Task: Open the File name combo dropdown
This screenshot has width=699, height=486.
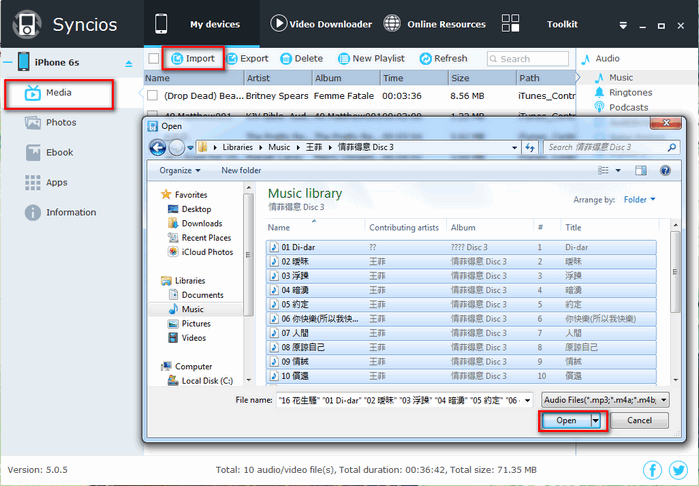Action: [x=528, y=400]
